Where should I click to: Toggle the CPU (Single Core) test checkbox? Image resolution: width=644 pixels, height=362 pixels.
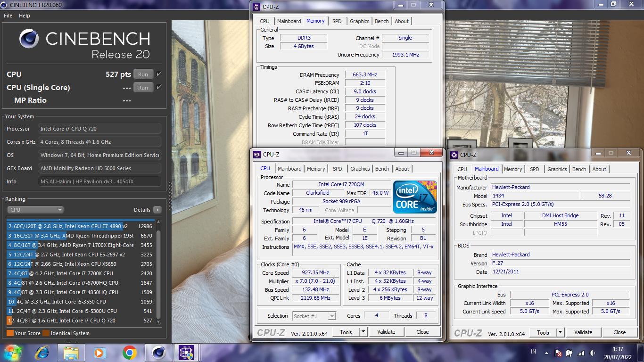click(x=159, y=87)
